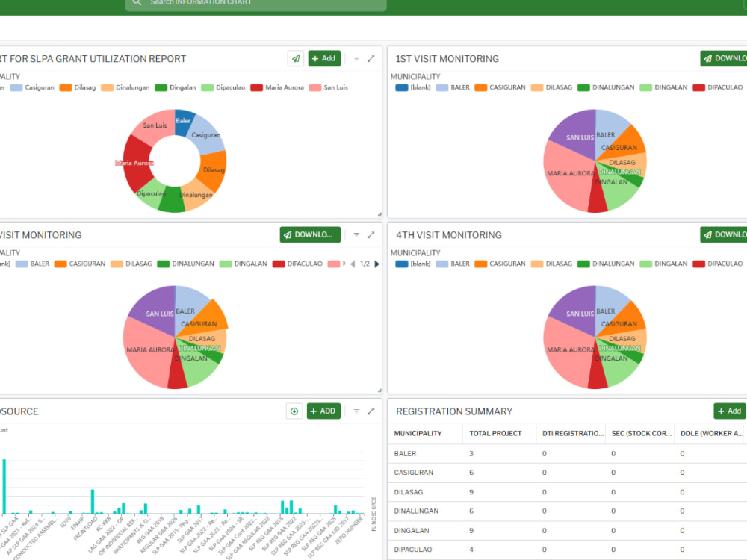The image size is (747, 560).
Task: Toggle [blank] legend in 1st Visit Monitoring
Action: click(413, 87)
